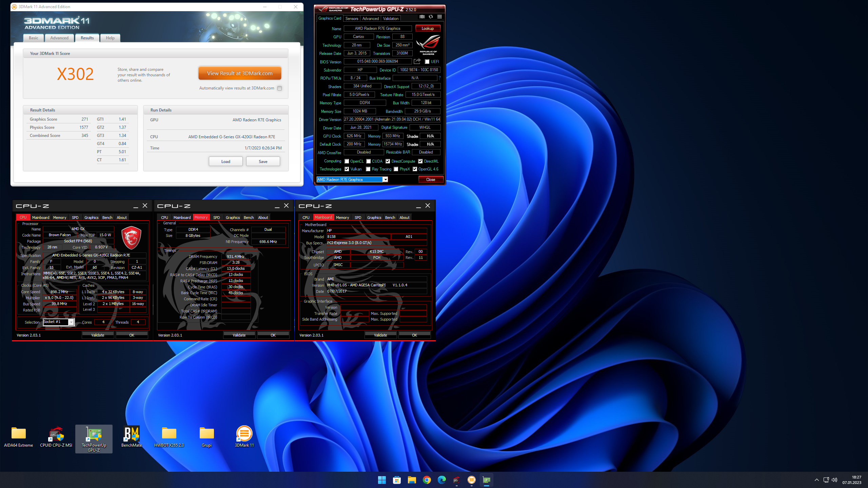Viewport: 868px width, 488px height.
Task: Toggle the DirectCompute checkbox
Action: pyautogui.click(x=388, y=161)
